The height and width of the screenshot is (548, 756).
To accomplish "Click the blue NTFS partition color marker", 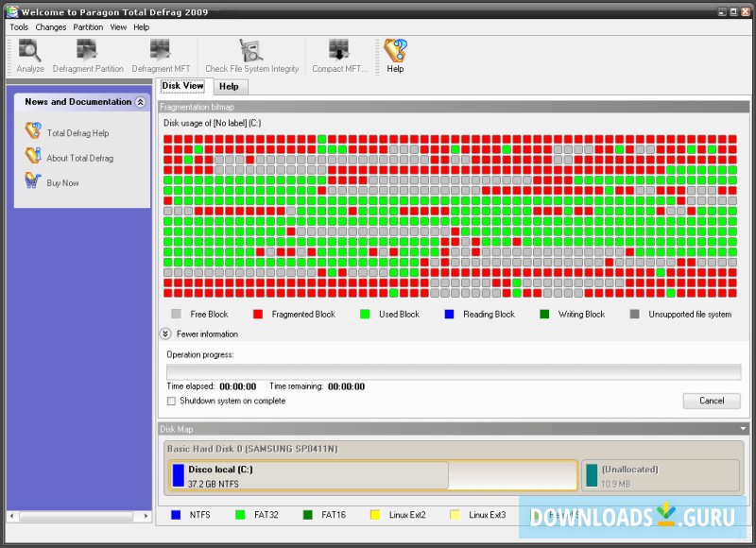I will click(x=179, y=475).
